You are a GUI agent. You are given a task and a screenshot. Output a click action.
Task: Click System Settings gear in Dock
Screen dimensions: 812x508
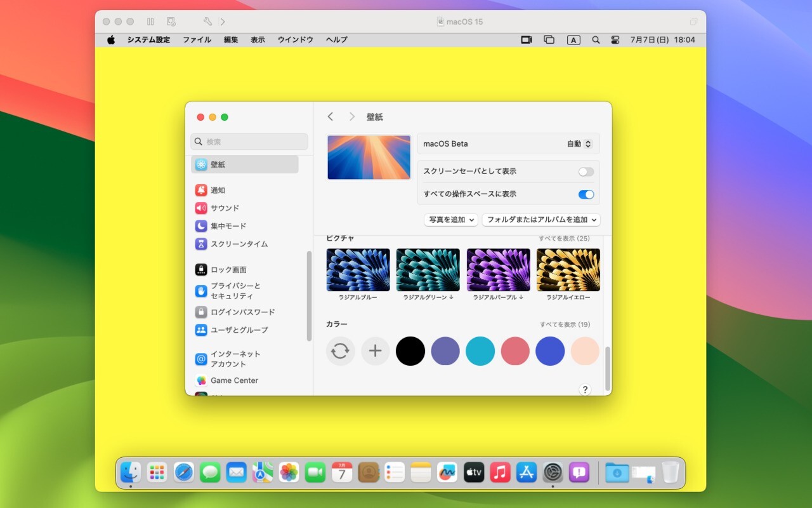point(553,472)
